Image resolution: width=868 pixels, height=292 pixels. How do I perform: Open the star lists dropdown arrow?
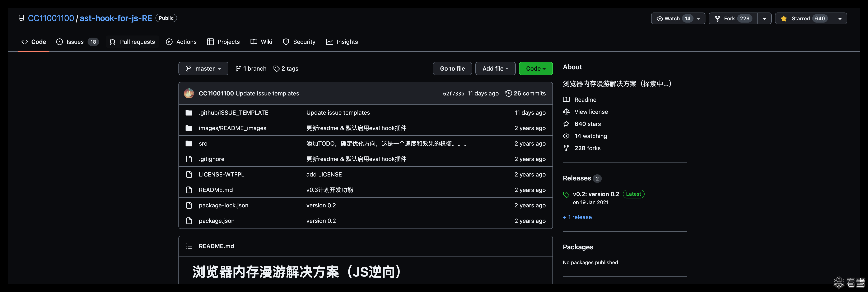tap(840, 19)
